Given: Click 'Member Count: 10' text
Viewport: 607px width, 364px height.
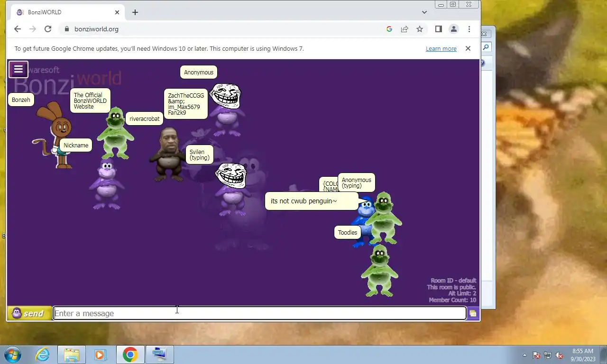Looking at the screenshot, I should 452,300.
